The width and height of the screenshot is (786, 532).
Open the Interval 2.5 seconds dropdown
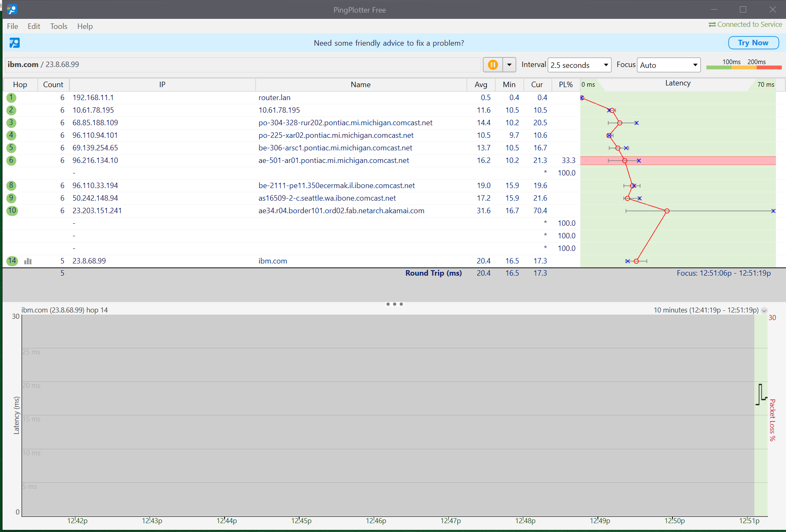click(579, 65)
